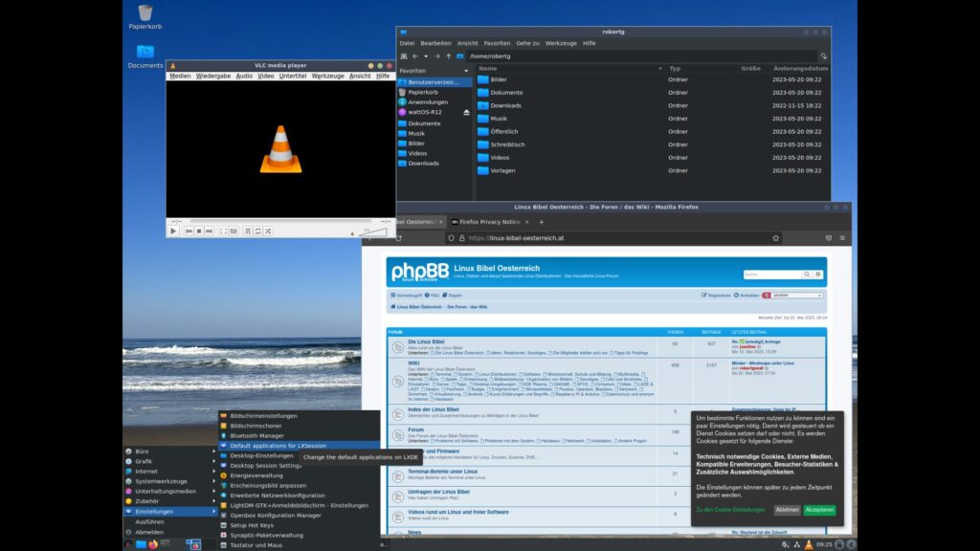Open the Die Linux Bibel forum link
Screen dimensions: 980x551
(426, 342)
